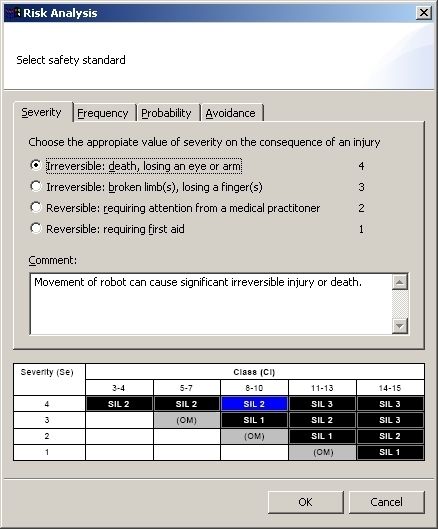Click the 11-13 class column header
The width and height of the screenshot is (438, 529).
(x=322, y=388)
